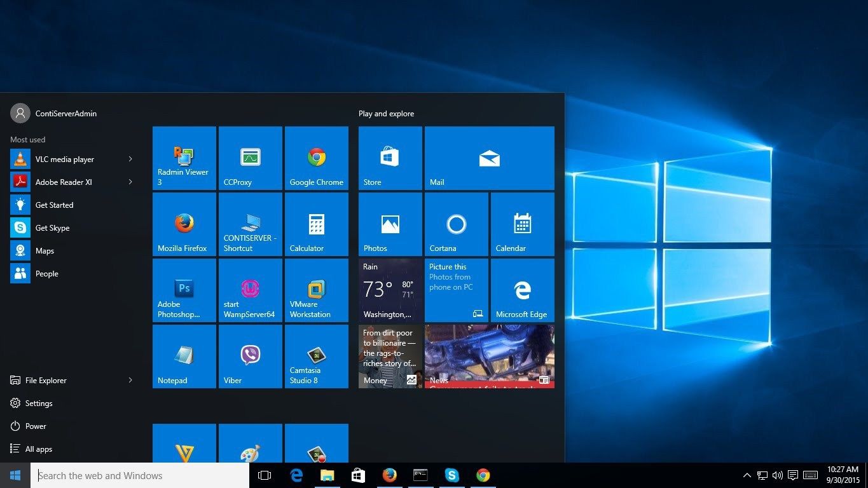
Task: Open the Google Chrome tile
Action: click(316, 158)
